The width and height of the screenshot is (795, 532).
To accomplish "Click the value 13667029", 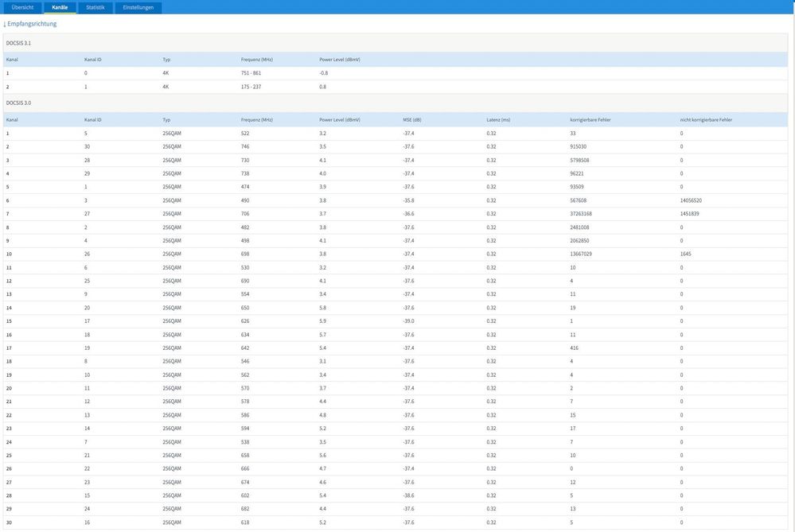I will [580, 254].
